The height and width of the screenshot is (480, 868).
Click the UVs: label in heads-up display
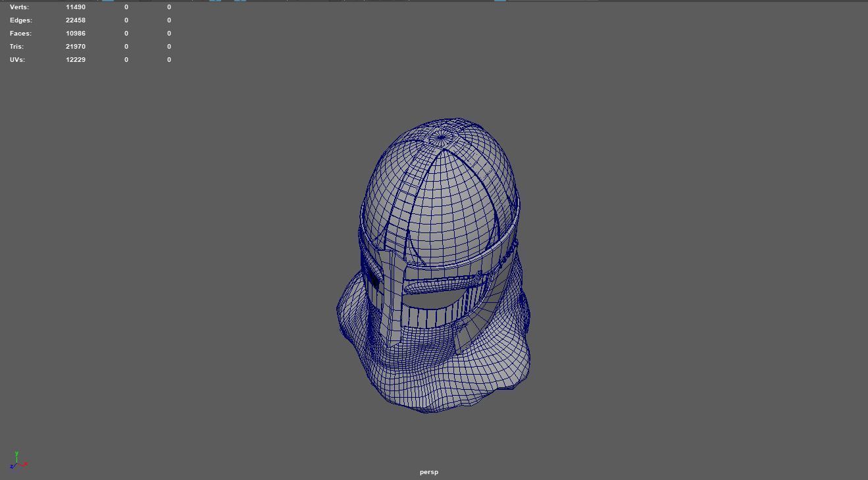pyautogui.click(x=17, y=60)
